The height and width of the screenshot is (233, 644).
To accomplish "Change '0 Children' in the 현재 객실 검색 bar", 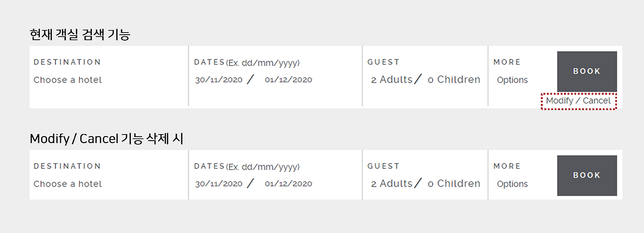I will tap(454, 80).
